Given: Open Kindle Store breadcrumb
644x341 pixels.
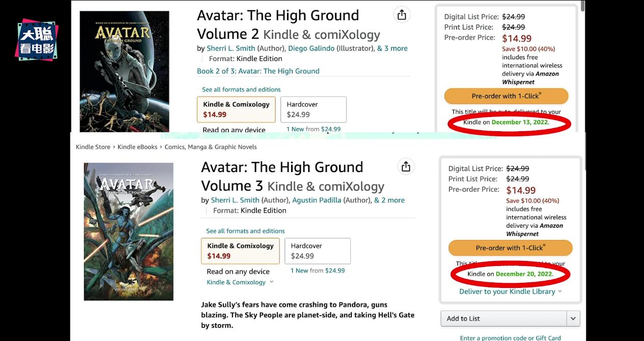Looking at the screenshot, I should point(93,147).
